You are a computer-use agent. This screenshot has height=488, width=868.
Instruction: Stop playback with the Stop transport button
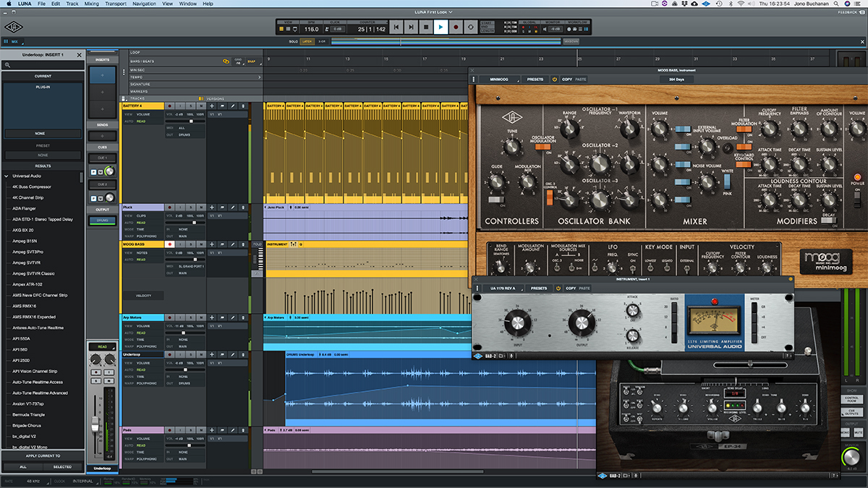pos(426,27)
